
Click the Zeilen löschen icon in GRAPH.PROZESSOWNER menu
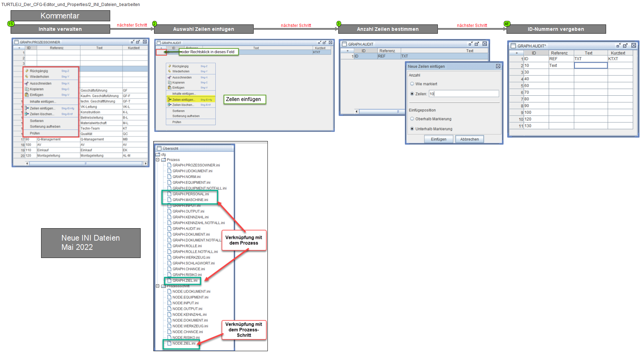coord(27,114)
